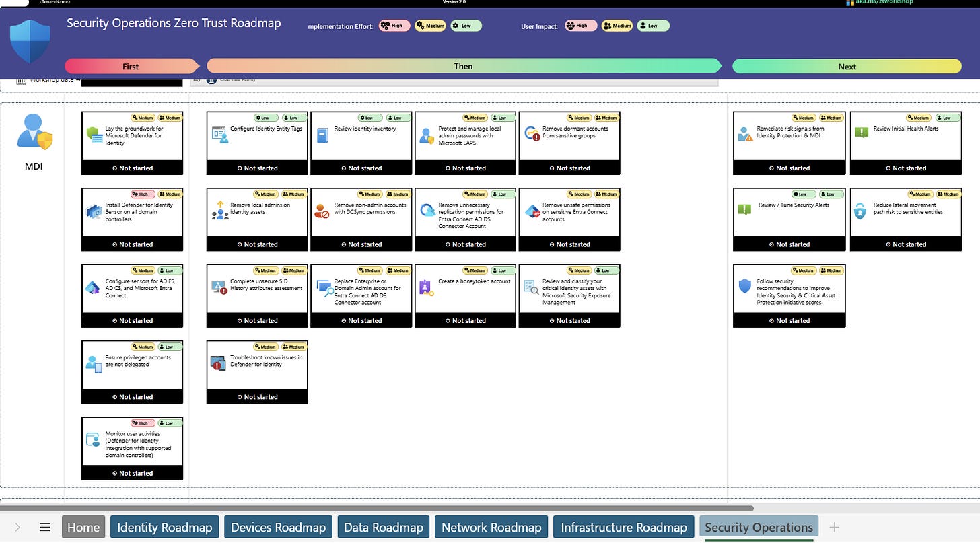Click the MDI row label
980x543 pixels.
[x=34, y=166]
